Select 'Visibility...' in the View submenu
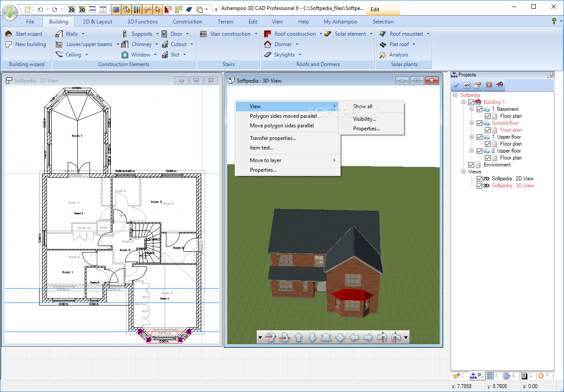Viewport: 564px width, 392px height. [x=365, y=119]
